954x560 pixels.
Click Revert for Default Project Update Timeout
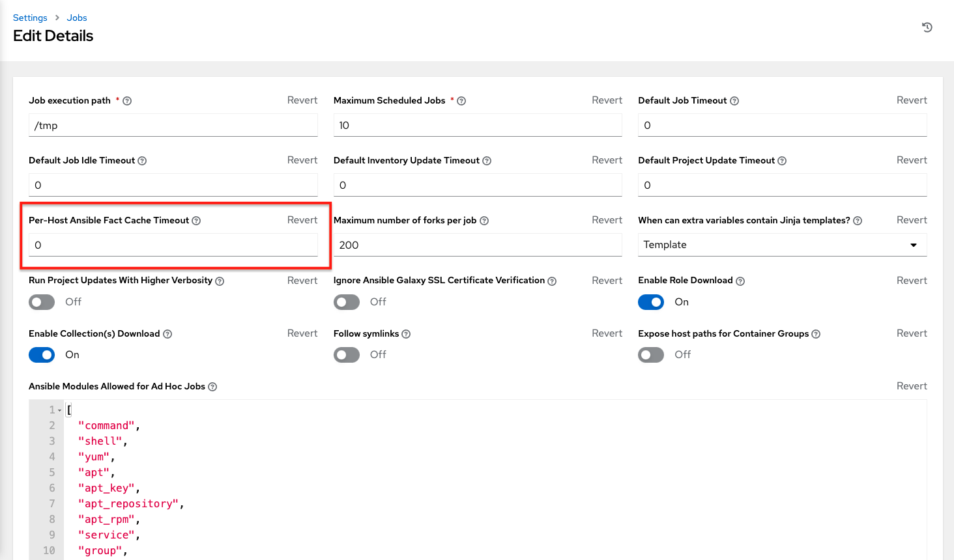pos(911,160)
